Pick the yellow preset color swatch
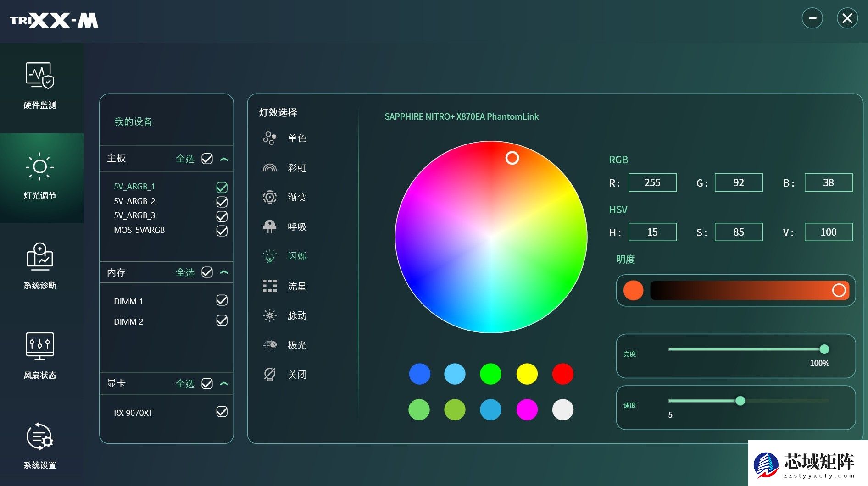Screen dimensions: 868x486 coord(527,374)
